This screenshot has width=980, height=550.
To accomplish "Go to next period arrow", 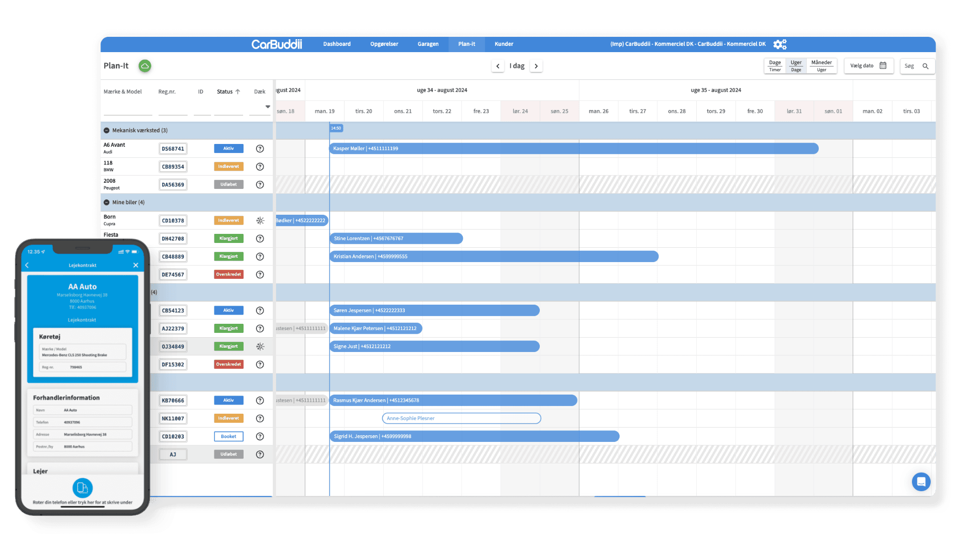I will 536,66.
